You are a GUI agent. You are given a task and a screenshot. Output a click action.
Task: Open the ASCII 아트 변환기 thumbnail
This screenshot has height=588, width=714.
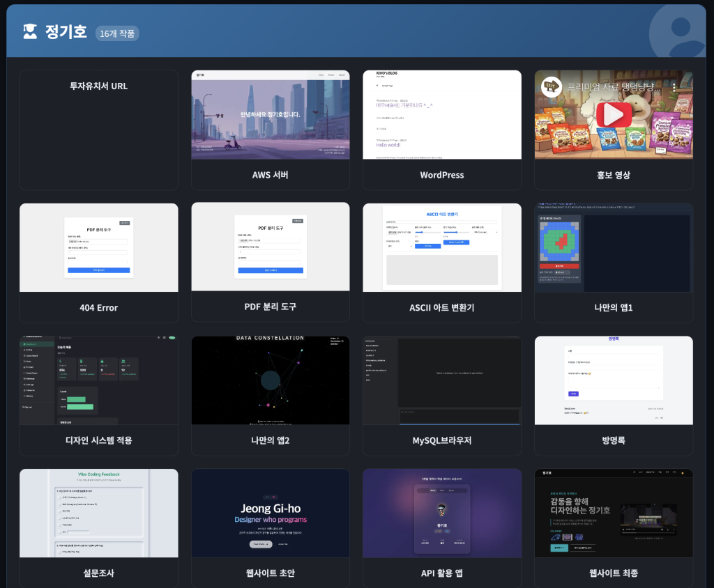click(x=442, y=247)
